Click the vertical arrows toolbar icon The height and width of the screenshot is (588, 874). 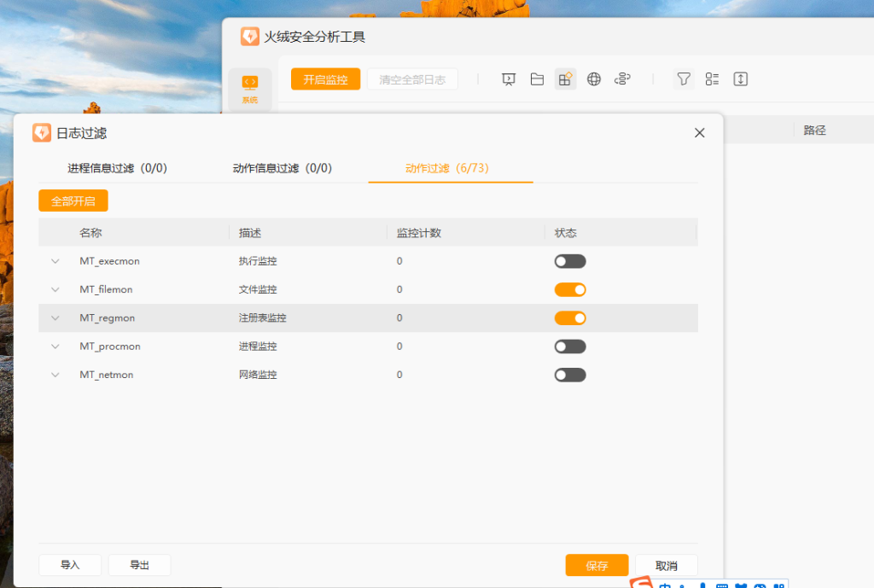pos(740,79)
